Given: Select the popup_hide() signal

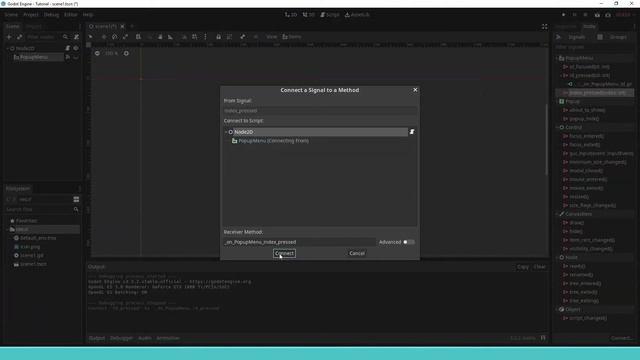Looking at the screenshot, I should (x=584, y=119).
